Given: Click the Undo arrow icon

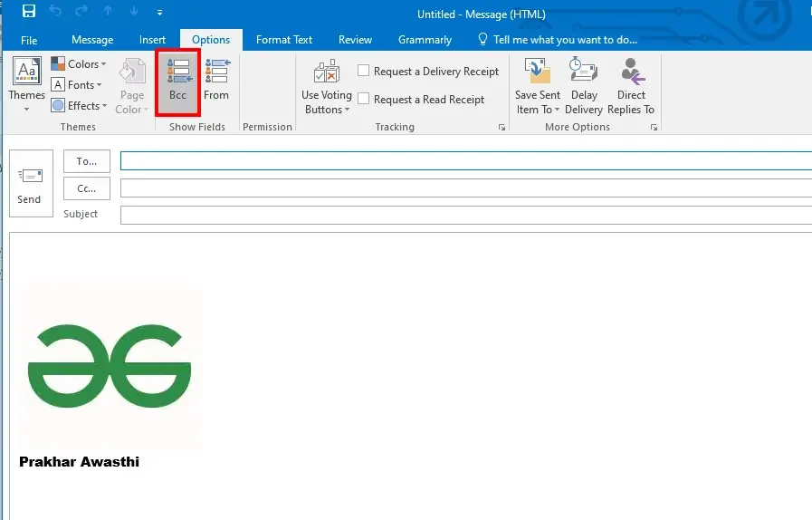Looking at the screenshot, I should click(x=55, y=12).
